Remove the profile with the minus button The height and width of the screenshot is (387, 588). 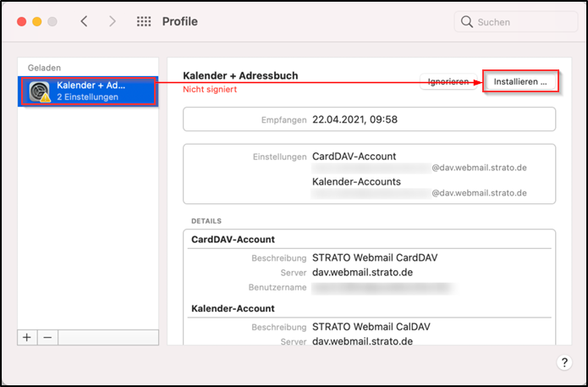point(47,337)
